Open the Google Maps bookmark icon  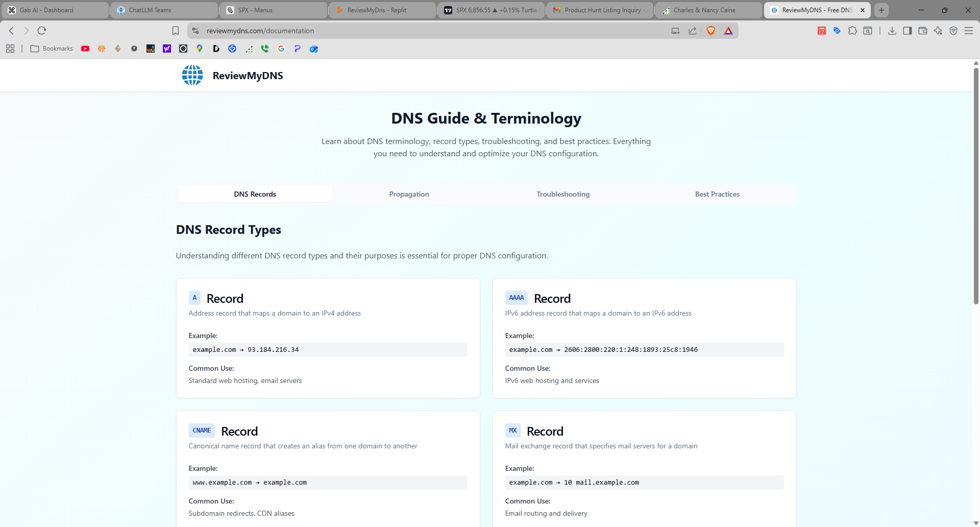[199, 49]
